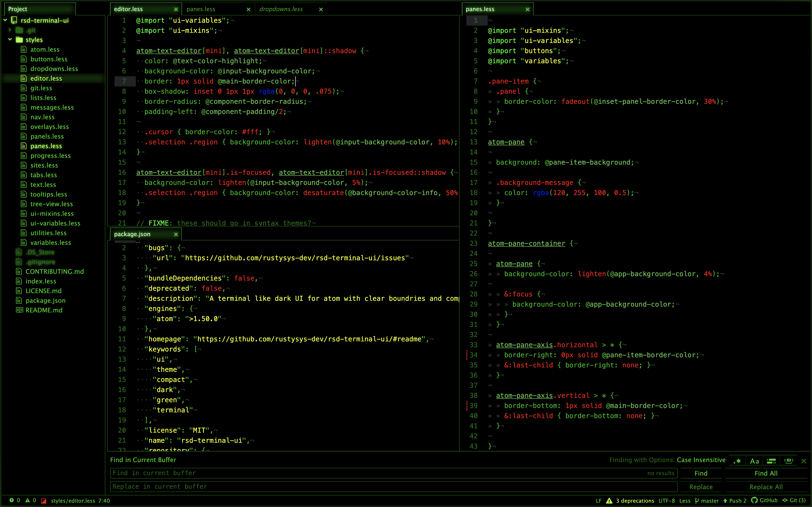Click the README.md book icon
Screen dimensions: 812x507
point(20,310)
